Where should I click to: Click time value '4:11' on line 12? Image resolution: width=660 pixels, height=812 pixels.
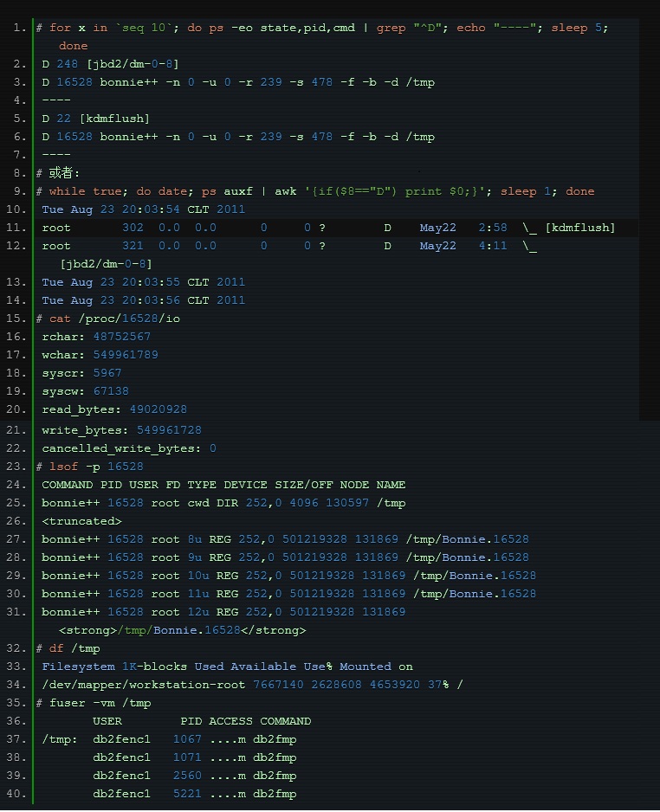[x=493, y=246]
